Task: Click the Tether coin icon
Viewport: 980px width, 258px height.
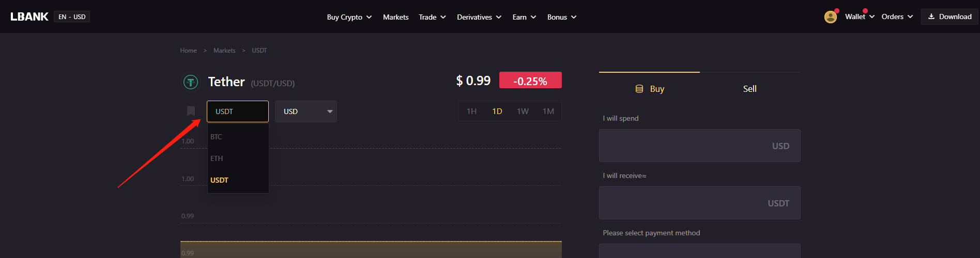Action: (191, 82)
